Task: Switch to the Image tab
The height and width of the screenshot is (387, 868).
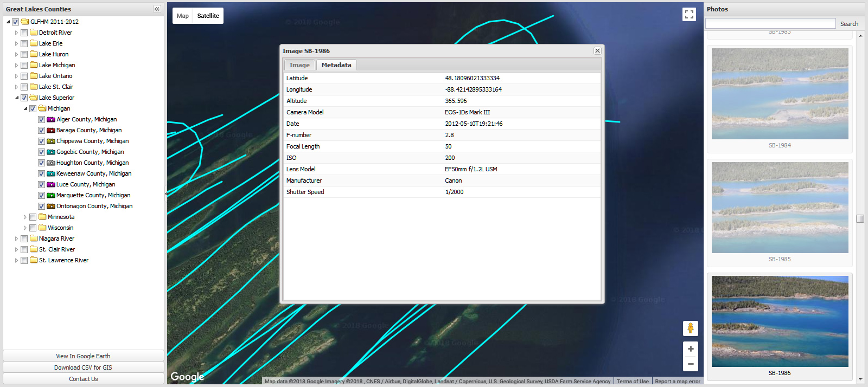Action: 299,65
